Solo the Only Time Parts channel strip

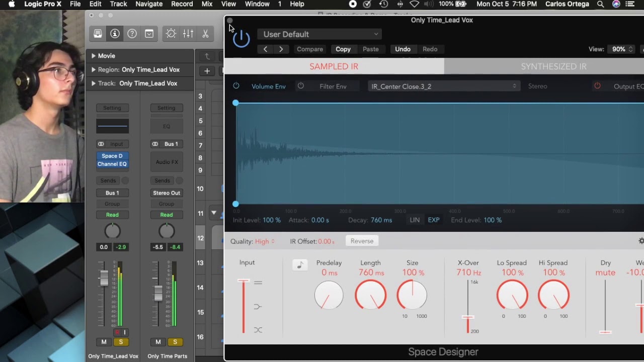175,342
